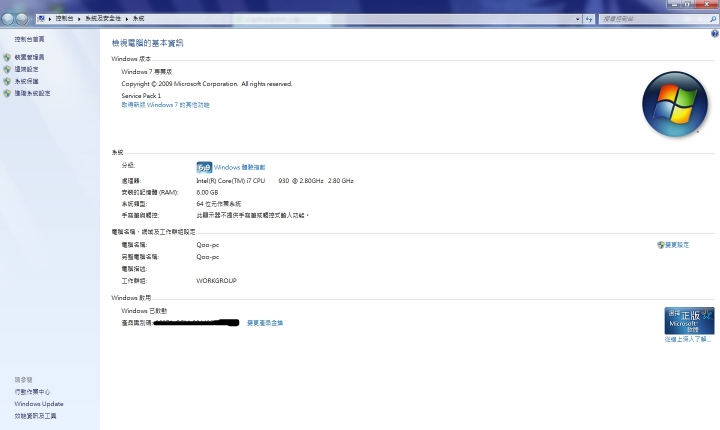720x430 pixels.
Task: Select the Windows 已啟動 activation status text
Action: coord(144,311)
